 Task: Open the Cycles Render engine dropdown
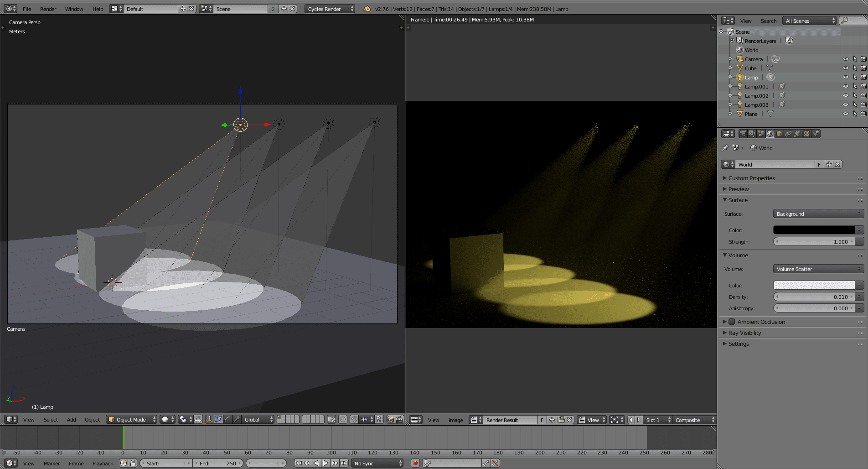point(330,9)
